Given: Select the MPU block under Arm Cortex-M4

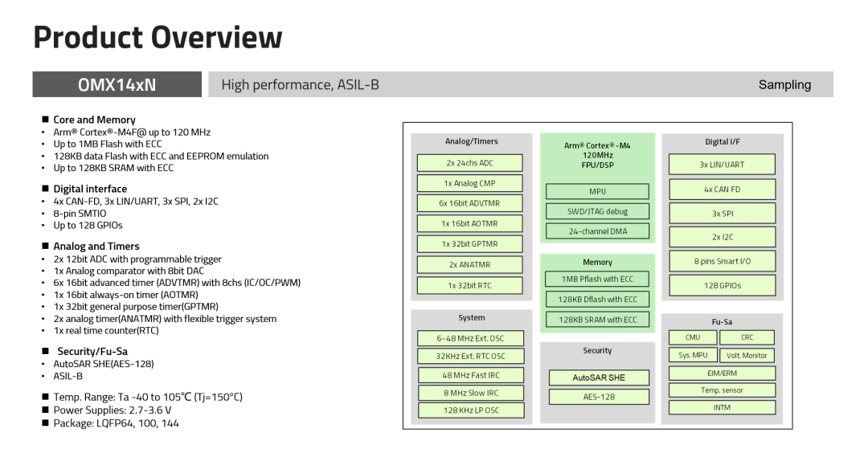Looking at the screenshot, I should click(x=597, y=191).
